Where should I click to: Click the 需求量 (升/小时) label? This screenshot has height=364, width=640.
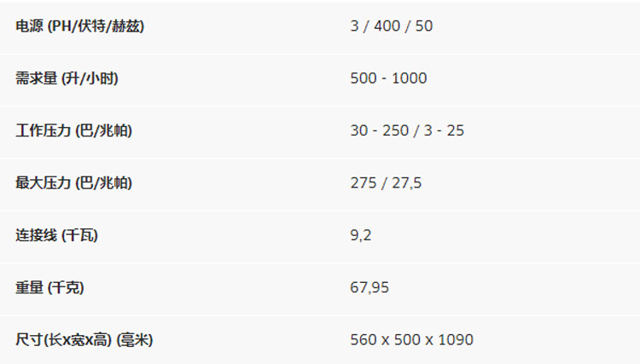67,78
